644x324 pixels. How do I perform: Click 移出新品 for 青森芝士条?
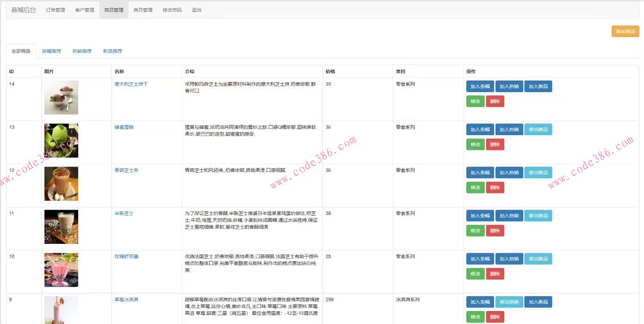point(538,172)
